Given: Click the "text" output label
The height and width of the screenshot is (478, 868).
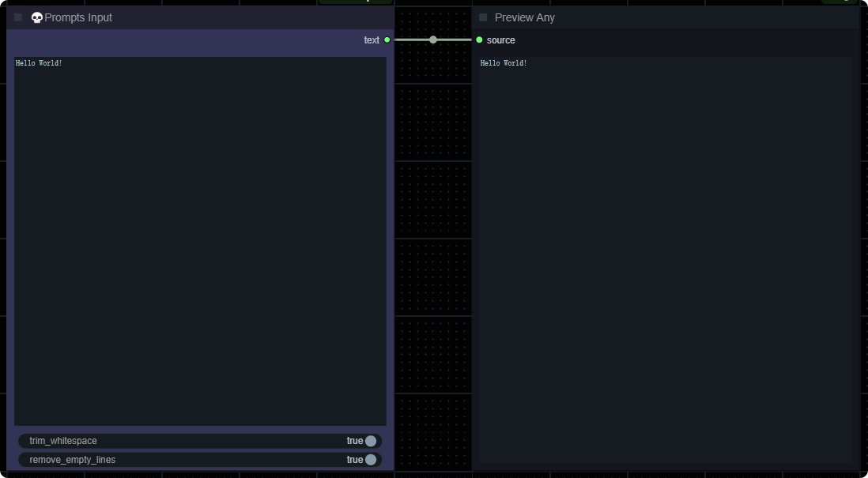Looking at the screenshot, I should point(372,40).
